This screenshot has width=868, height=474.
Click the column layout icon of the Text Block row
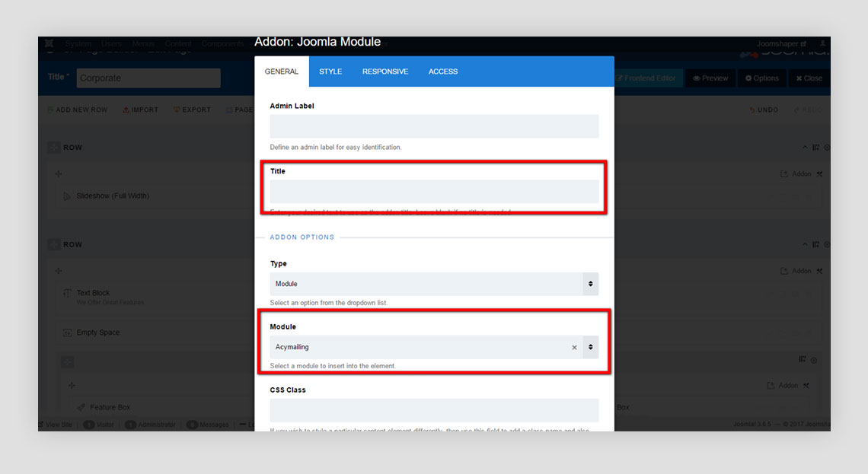coord(815,244)
